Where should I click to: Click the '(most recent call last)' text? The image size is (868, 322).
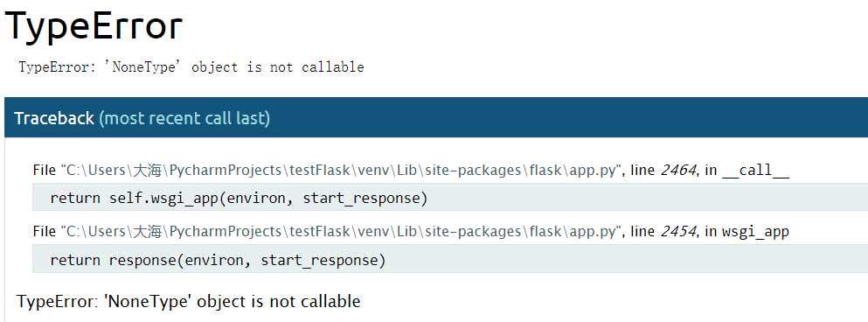click(x=184, y=118)
